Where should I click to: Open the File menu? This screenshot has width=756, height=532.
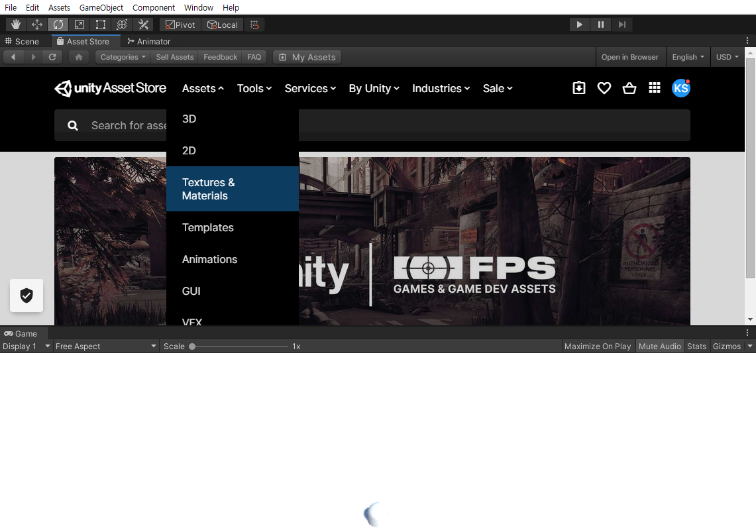click(11, 7)
